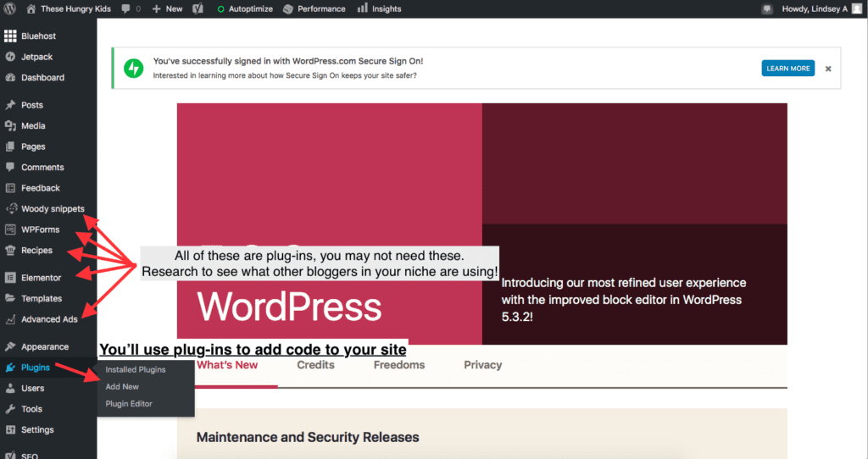Image resolution: width=868 pixels, height=459 pixels.
Task: Open Appearance label in sidebar
Action: click(x=45, y=346)
